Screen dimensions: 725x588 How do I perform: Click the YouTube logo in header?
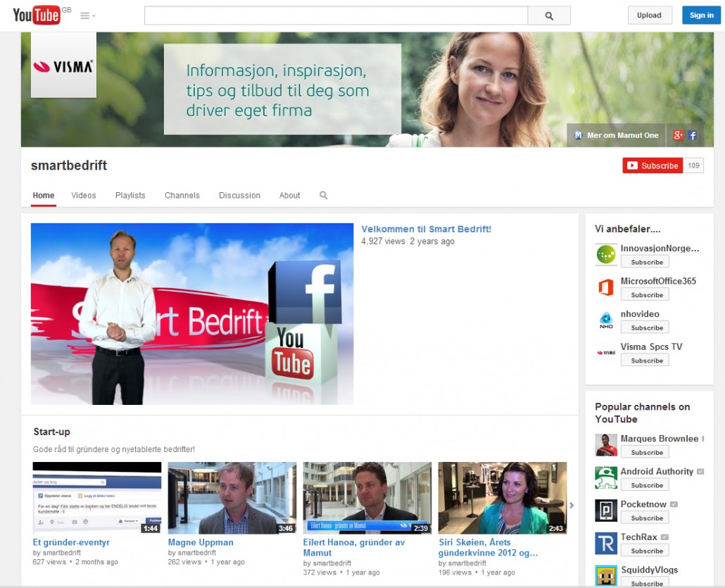pos(36,15)
